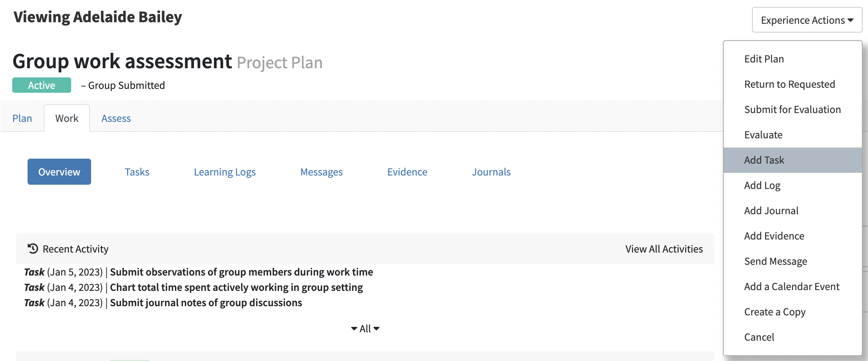
Task: Open the Assess tab
Action: 116,118
